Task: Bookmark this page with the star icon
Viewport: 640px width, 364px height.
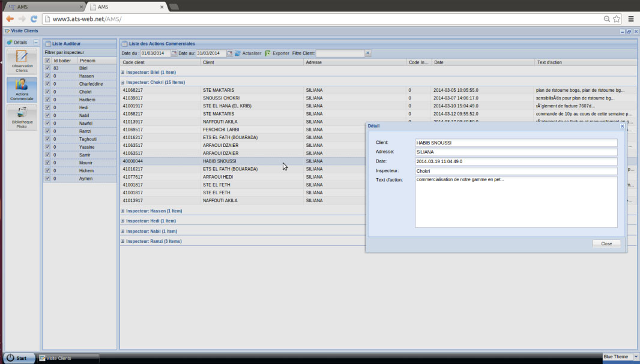Action: [617, 19]
